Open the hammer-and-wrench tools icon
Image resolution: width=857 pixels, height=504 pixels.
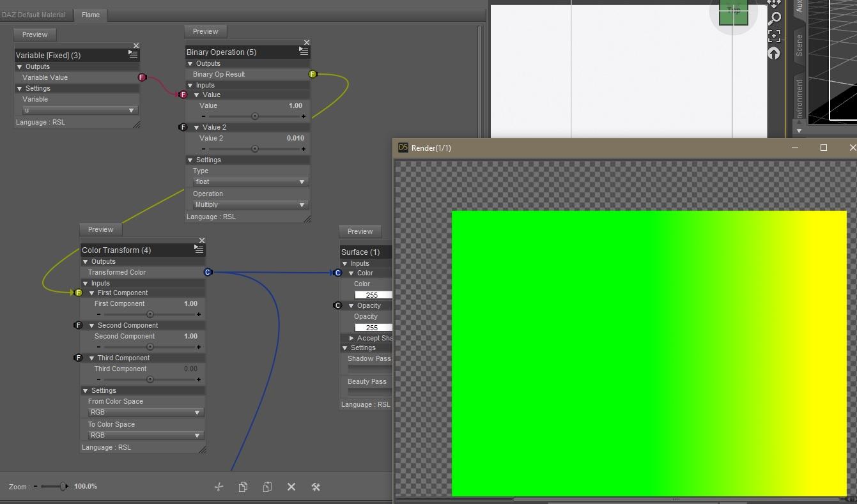click(x=316, y=487)
